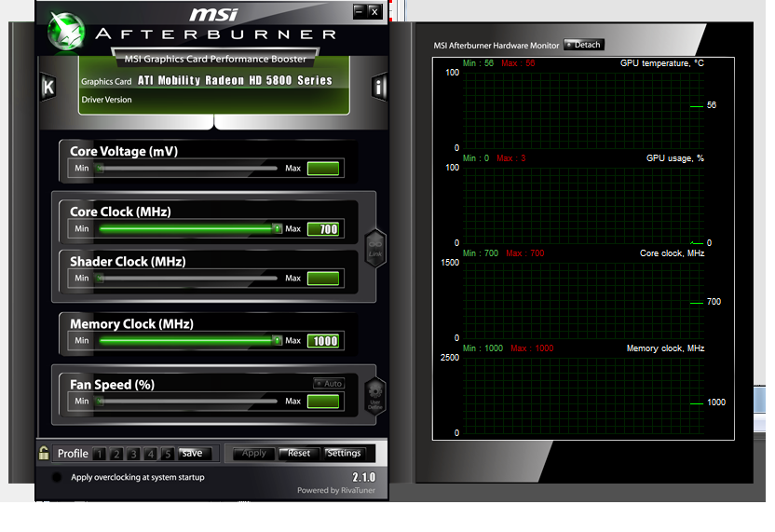Click the Save profile button

click(x=195, y=454)
